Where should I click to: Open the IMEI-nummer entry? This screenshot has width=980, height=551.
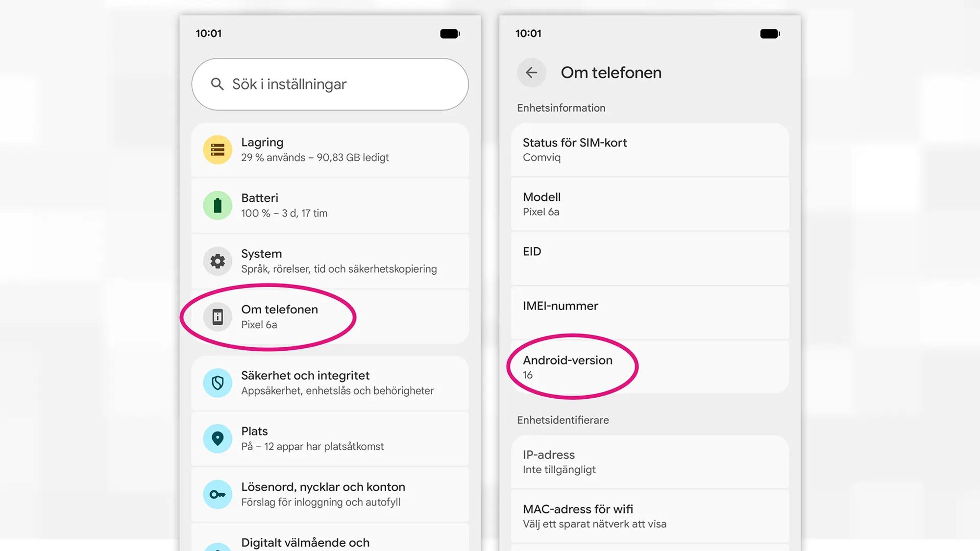point(650,313)
